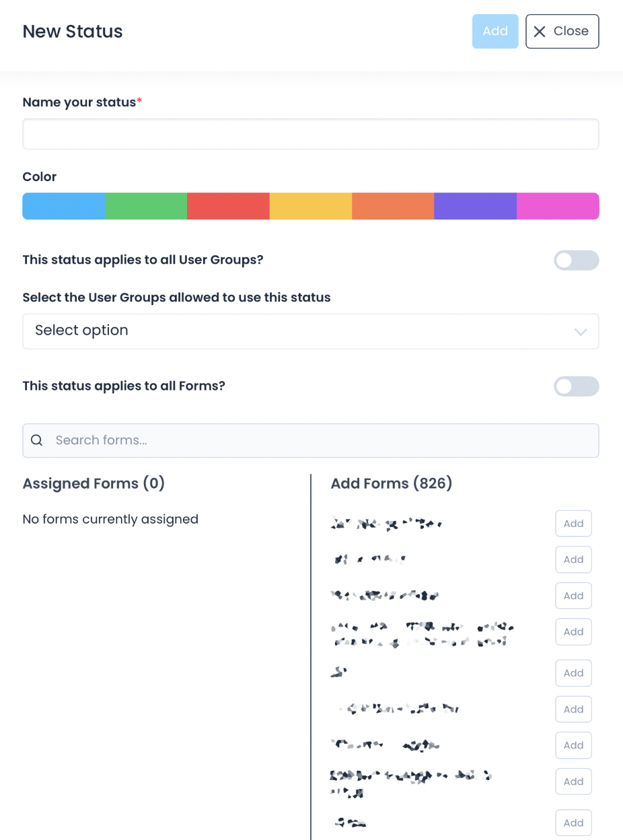The height and width of the screenshot is (840, 623).
Task: Click the magnifier icon in the forms search
Action: (x=37, y=440)
